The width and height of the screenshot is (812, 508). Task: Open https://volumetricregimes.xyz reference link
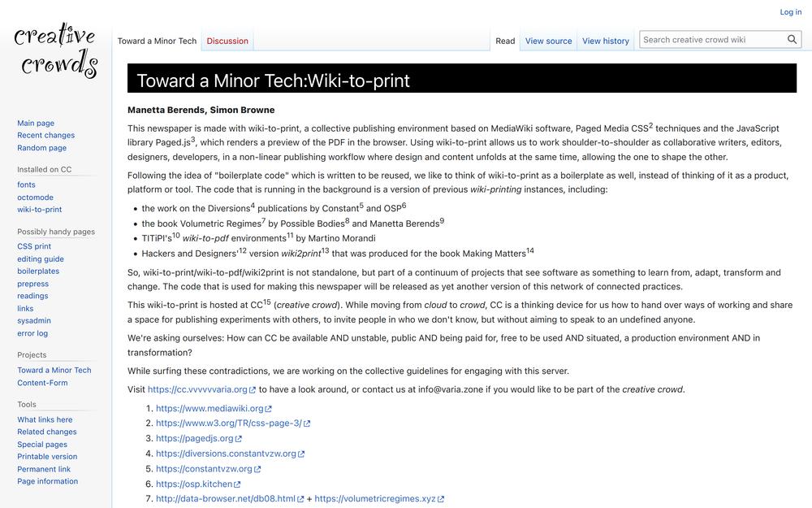pos(375,499)
